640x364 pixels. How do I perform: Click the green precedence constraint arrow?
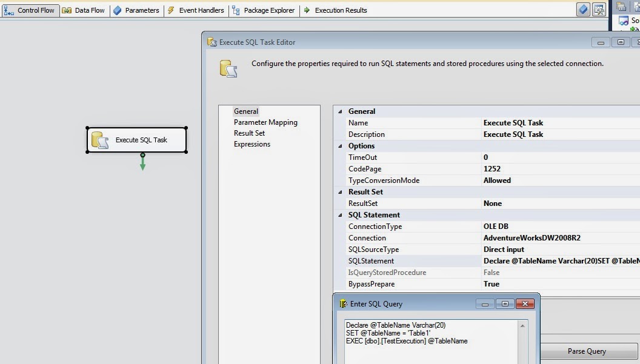tap(142, 162)
